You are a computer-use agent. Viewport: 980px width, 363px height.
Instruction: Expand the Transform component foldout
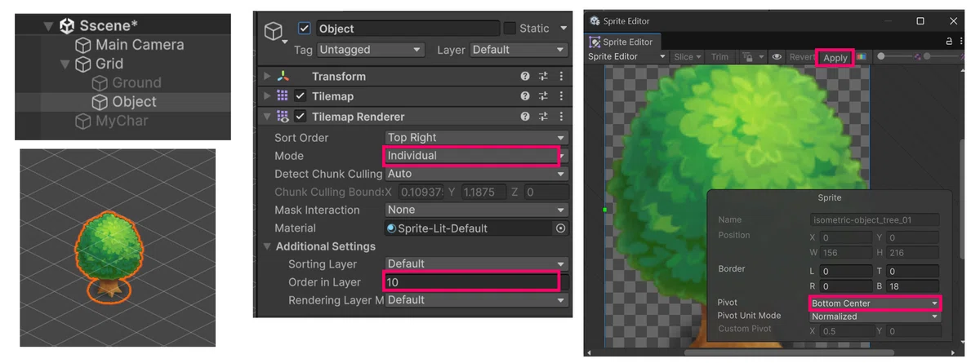[267, 76]
